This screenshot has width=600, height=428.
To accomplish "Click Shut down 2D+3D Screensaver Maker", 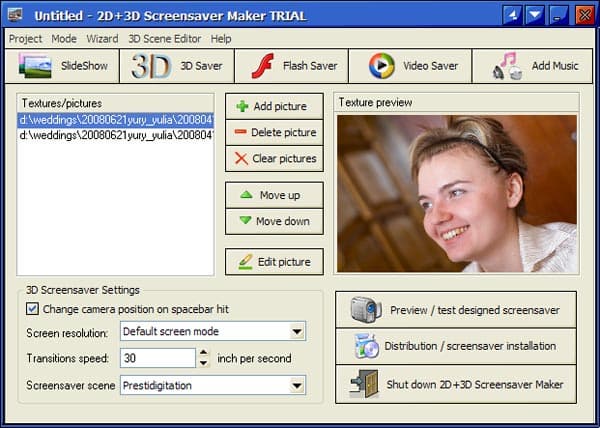I will click(456, 384).
